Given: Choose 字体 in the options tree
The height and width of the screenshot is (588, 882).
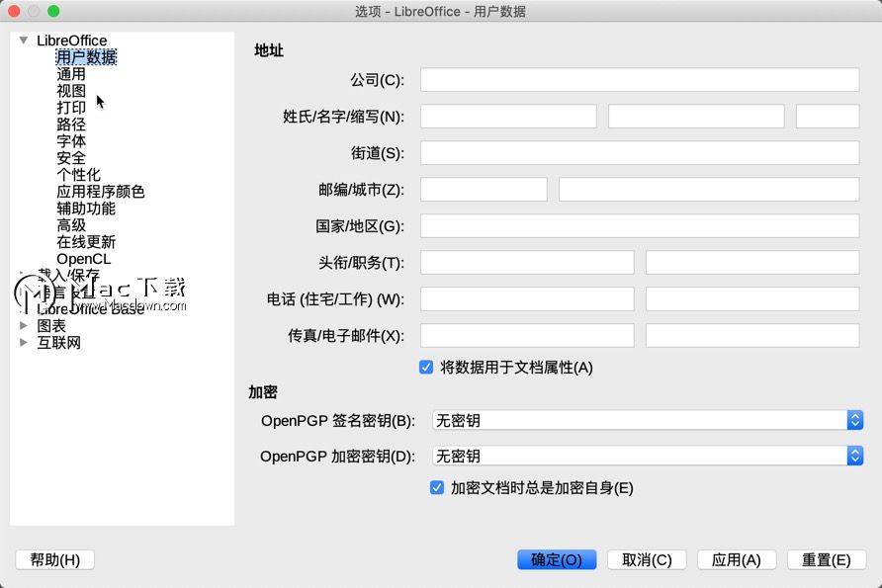Looking at the screenshot, I should pyautogui.click(x=71, y=141).
